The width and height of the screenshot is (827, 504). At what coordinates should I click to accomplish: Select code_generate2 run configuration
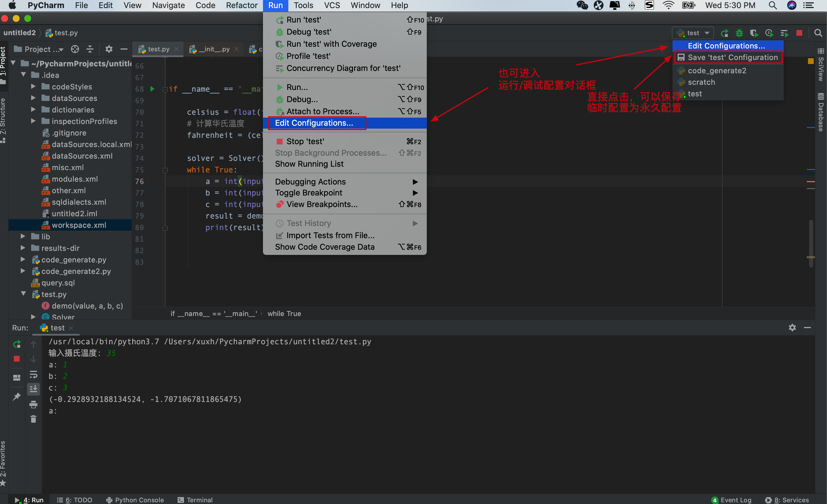pos(728,70)
